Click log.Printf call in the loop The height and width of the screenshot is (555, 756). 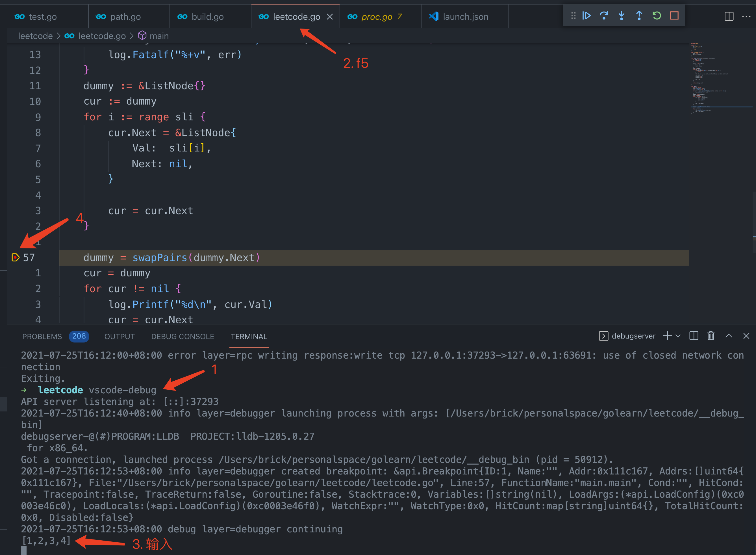[x=190, y=304]
